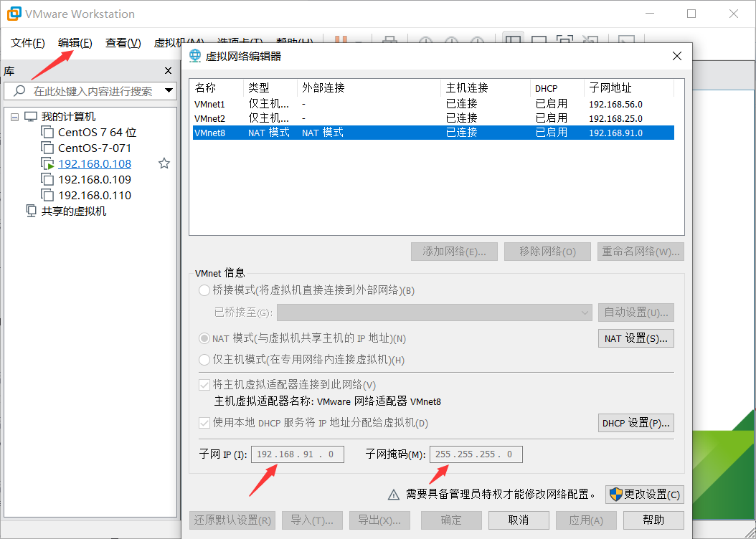Click the library search input box
This screenshot has width=756, height=539.
click(x=90, y=90)
